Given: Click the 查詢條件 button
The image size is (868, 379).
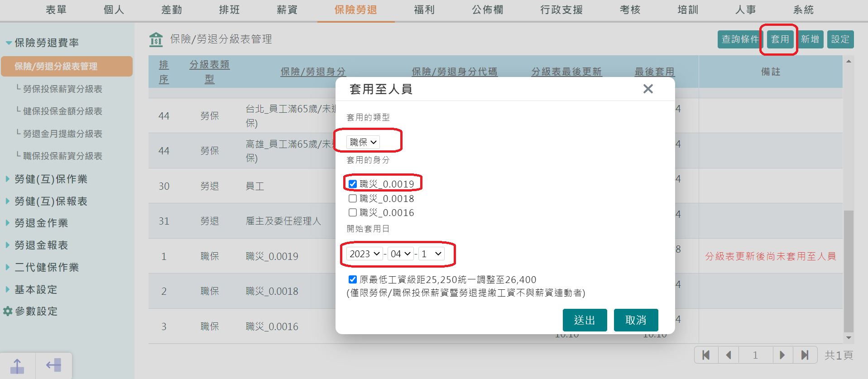Looking at the screenshot, I should (740, 39).
